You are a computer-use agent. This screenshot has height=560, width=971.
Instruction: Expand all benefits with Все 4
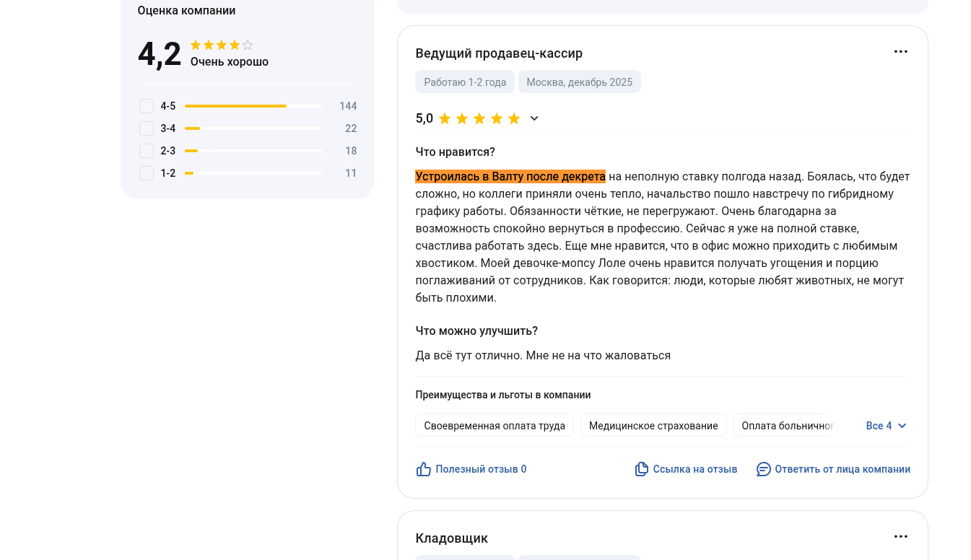[886, 426]
